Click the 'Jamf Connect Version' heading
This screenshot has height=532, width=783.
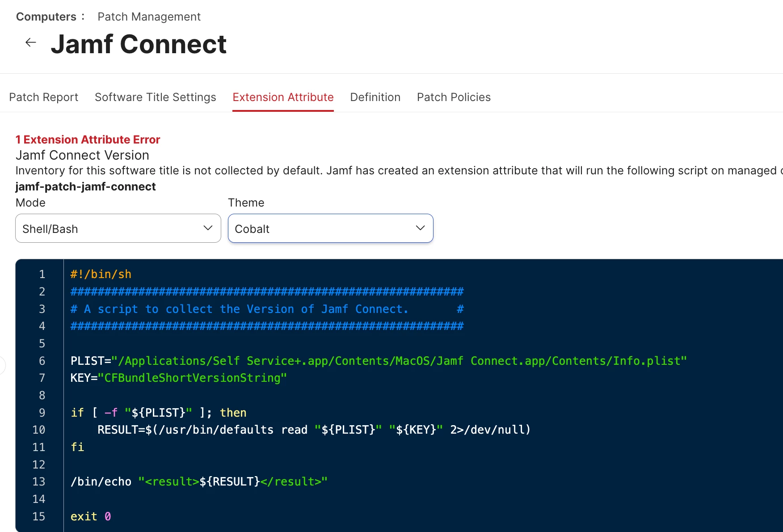tap(82, 155)
